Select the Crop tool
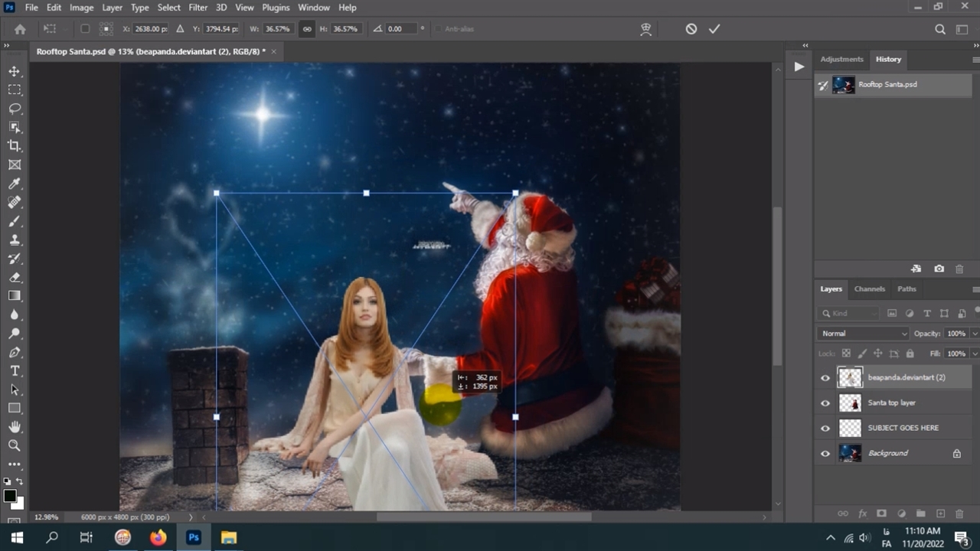The width and height of the screenshot is (980, 551). pyautogui.click(x=15, y=146)
